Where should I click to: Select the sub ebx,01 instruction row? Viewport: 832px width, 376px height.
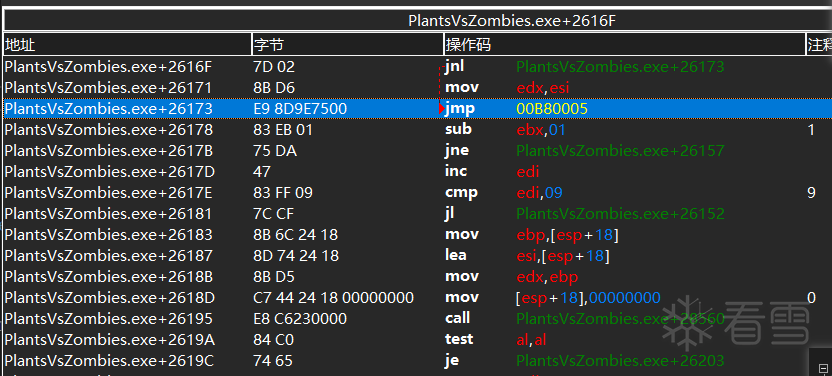pyautogui.click(x=418, y=129)
